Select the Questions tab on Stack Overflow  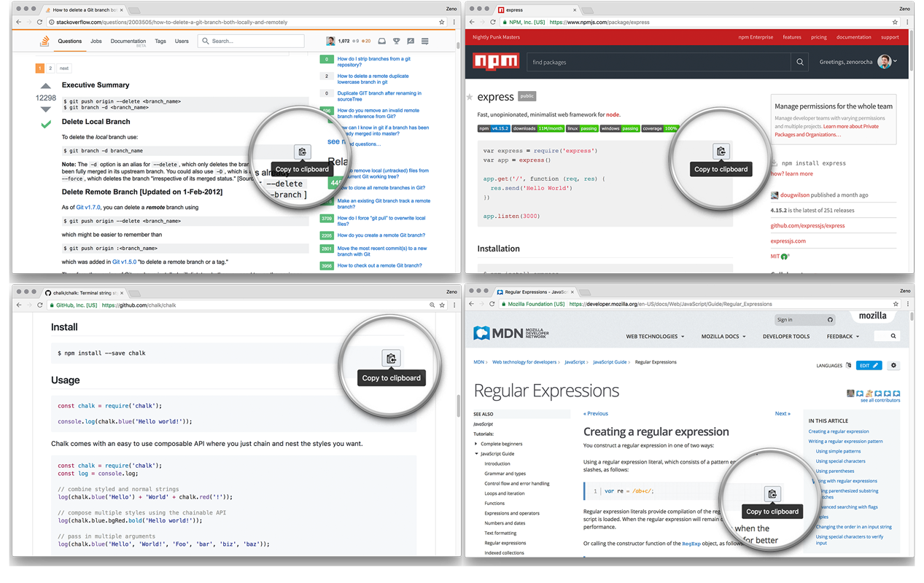click(70, 42)
